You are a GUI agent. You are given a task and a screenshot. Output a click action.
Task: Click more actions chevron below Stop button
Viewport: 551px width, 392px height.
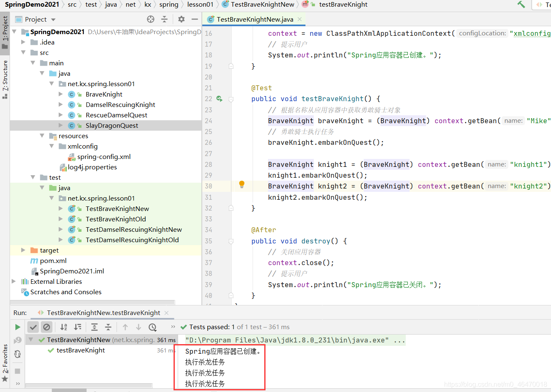click(17, 383)
